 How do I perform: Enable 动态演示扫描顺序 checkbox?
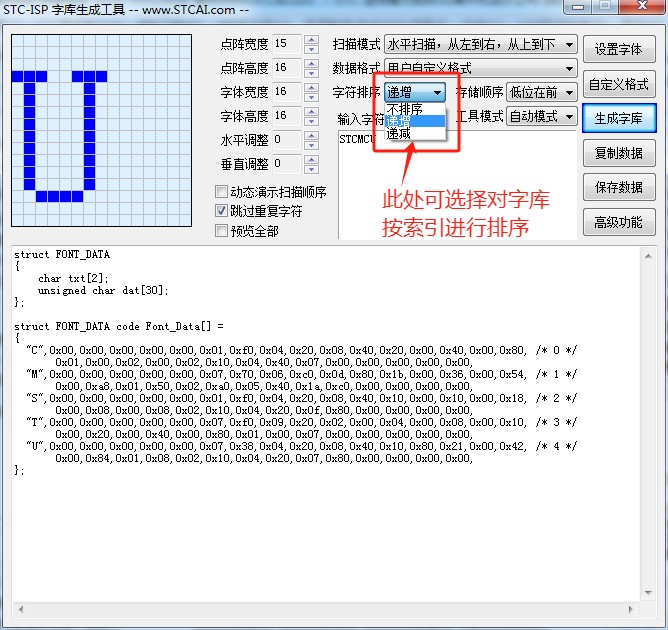tap(222, 192)
